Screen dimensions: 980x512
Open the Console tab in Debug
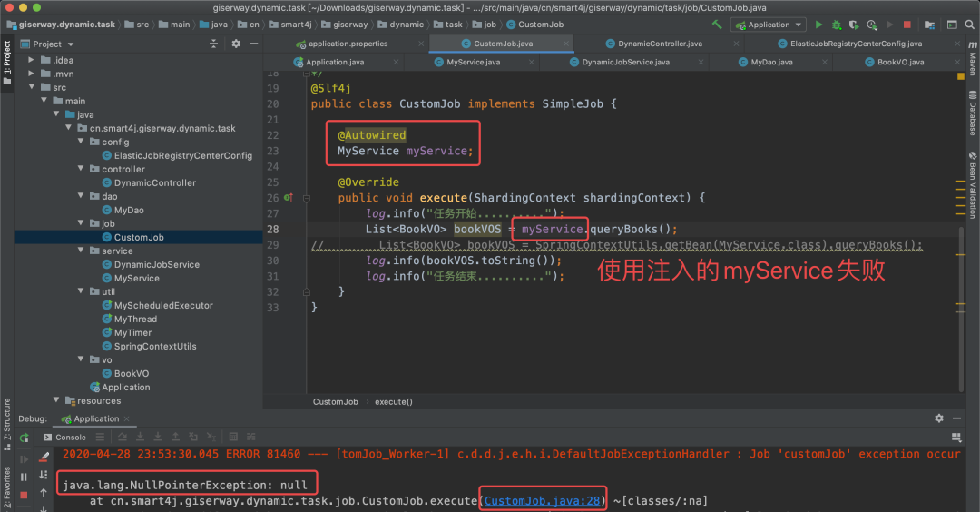pyautogui.click(x=64, y=437)
